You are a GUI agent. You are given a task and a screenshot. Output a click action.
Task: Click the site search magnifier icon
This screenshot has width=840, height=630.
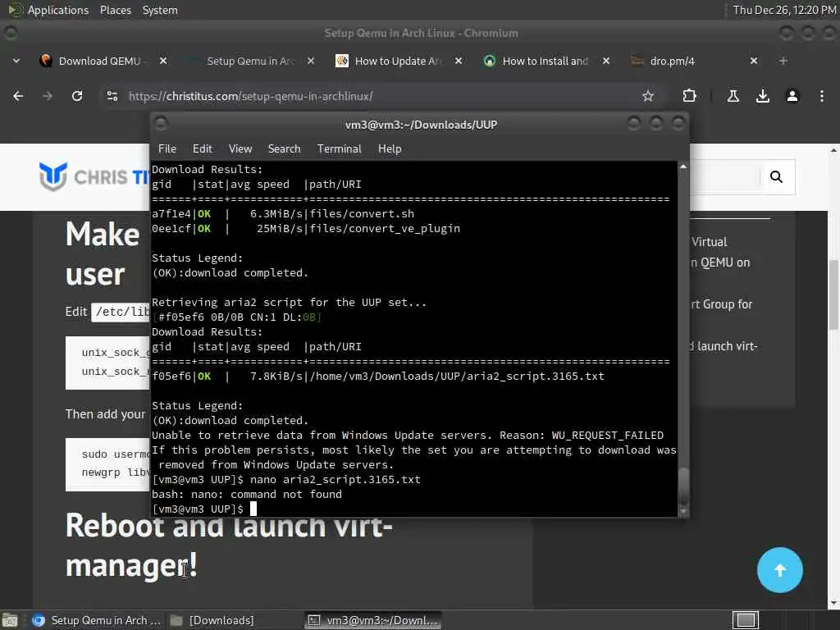click(776, 177)
